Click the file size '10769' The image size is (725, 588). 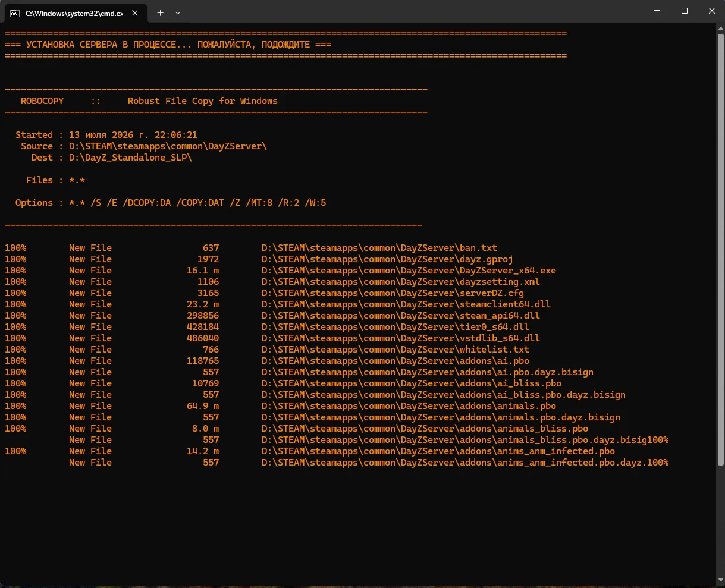(205, 383)
